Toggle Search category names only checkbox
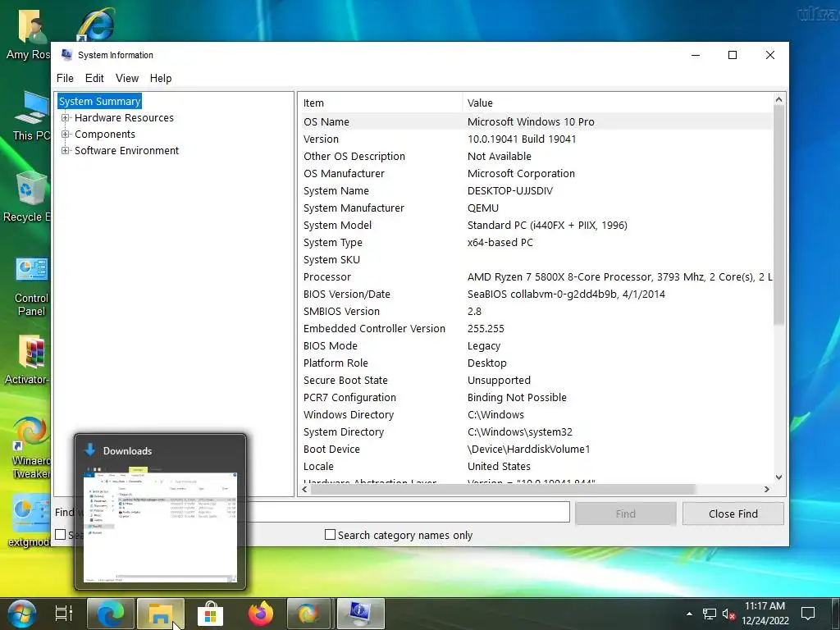Viewport: 840px width, 630px height. [x=330, y=535]
